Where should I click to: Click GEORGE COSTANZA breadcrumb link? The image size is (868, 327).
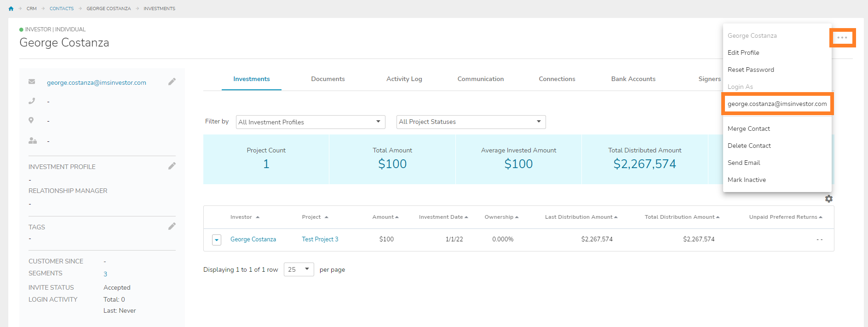click(109, 9)
